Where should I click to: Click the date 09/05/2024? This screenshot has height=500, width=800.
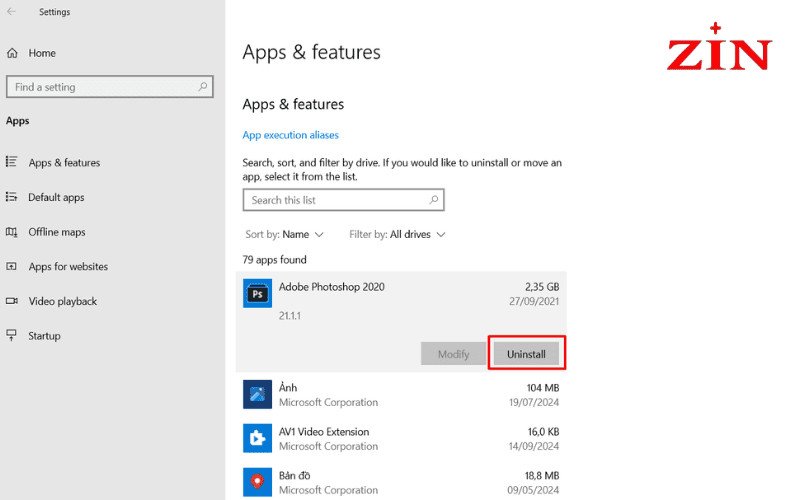click(x=533, y=490)
